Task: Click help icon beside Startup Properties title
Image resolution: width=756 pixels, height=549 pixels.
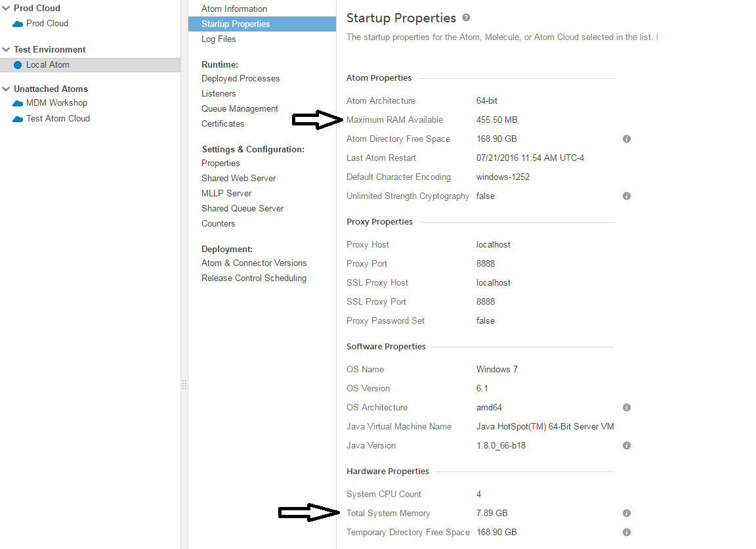Action: 466,18
